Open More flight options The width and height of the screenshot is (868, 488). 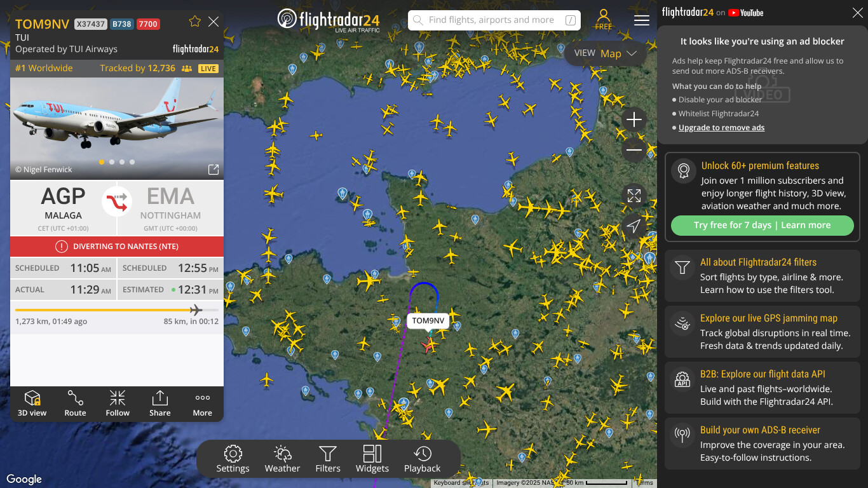(203, 403)
